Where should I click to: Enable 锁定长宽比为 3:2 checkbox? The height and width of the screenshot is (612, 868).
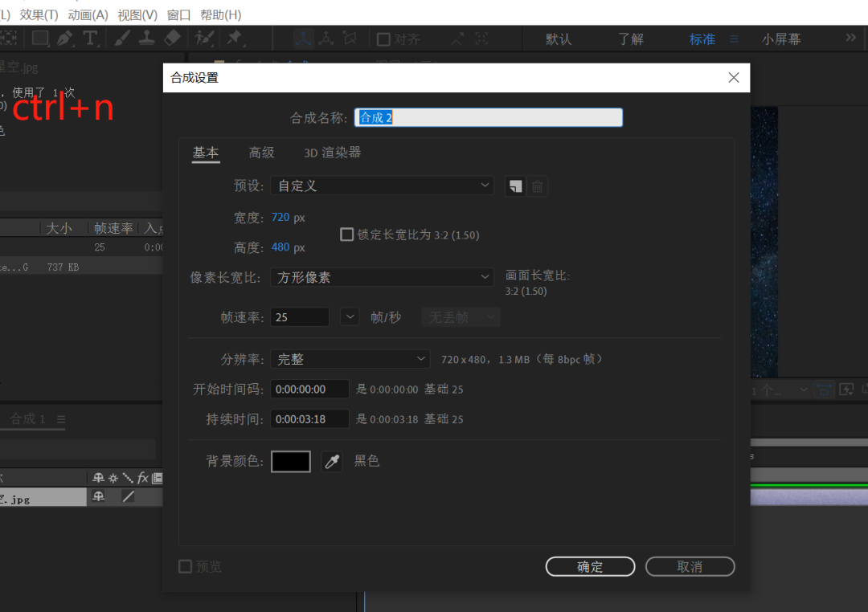pos(347,235)
